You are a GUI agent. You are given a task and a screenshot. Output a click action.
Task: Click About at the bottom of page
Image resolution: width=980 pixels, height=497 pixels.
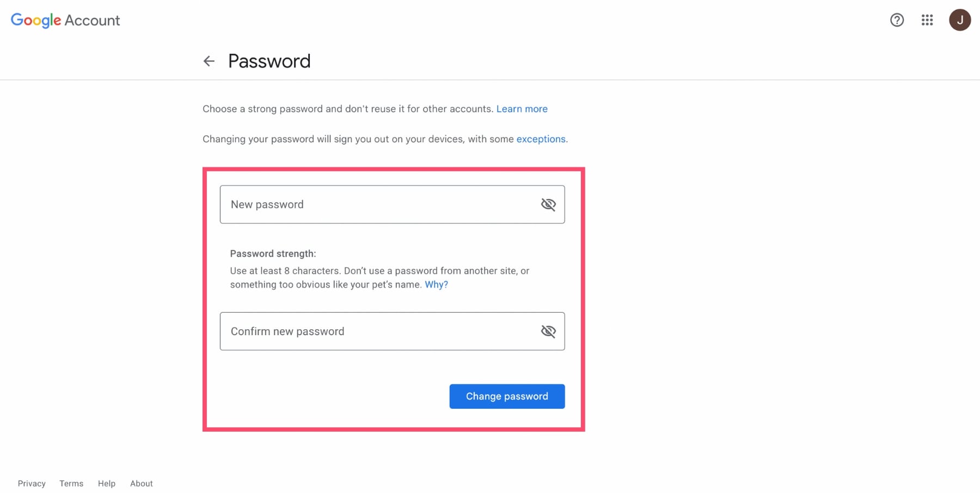coord(141,483)
